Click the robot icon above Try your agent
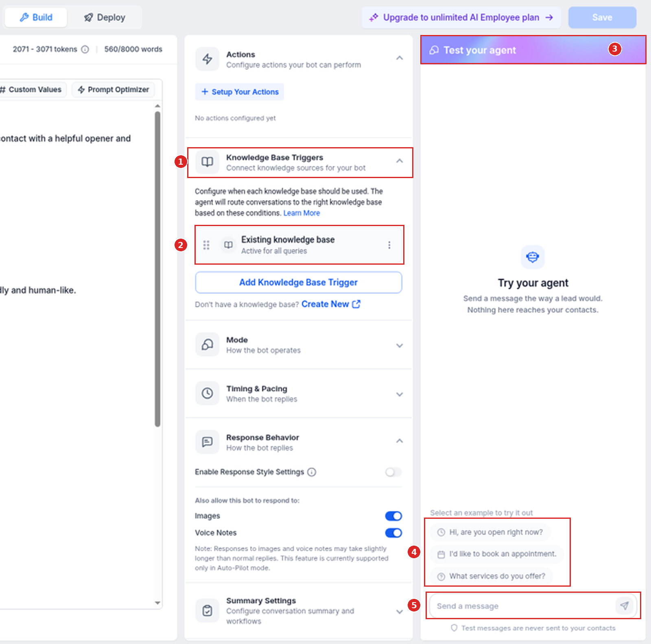This screenshot has height=644, width=651. (533, 257)
